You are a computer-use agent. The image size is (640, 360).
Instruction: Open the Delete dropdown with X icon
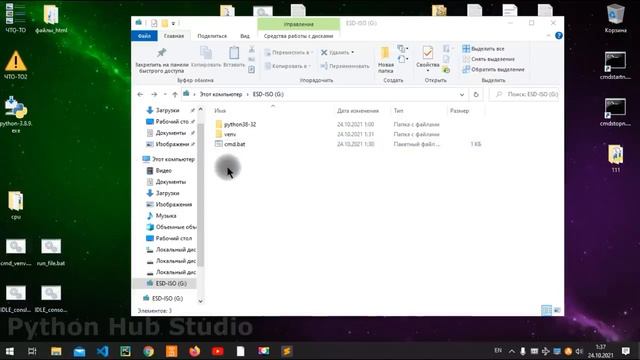[x=338, y=52]
